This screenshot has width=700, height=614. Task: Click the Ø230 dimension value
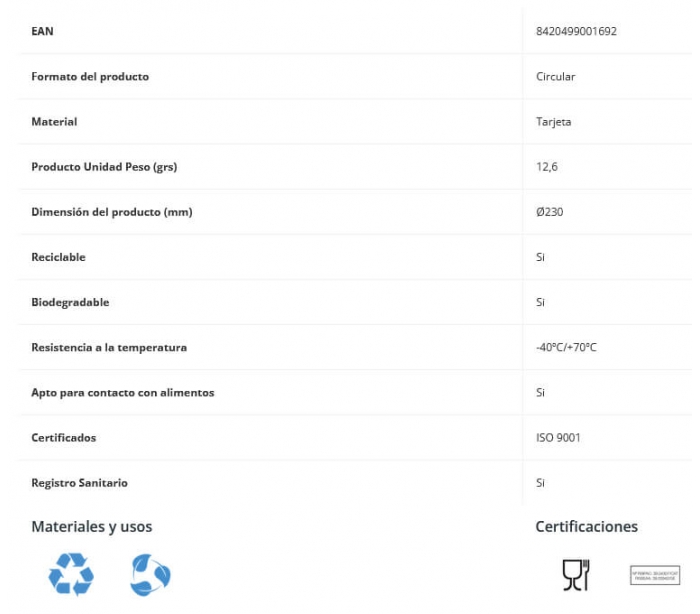(549, 212)
